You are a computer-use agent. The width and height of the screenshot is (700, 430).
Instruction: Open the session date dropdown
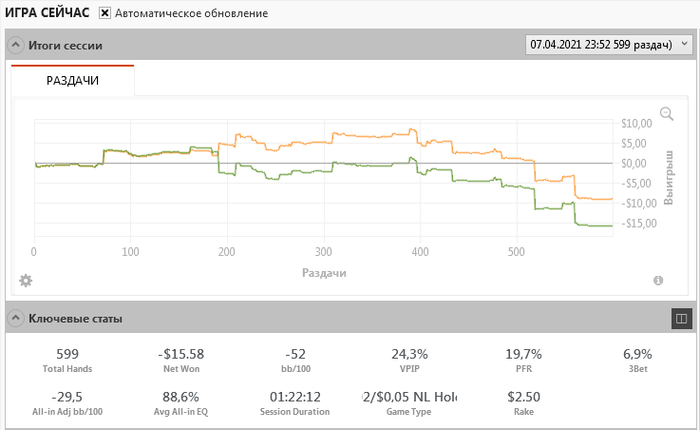[608, 45]
